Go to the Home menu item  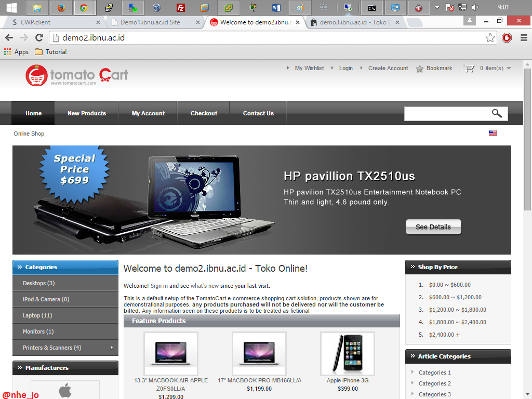pos(33,113)
